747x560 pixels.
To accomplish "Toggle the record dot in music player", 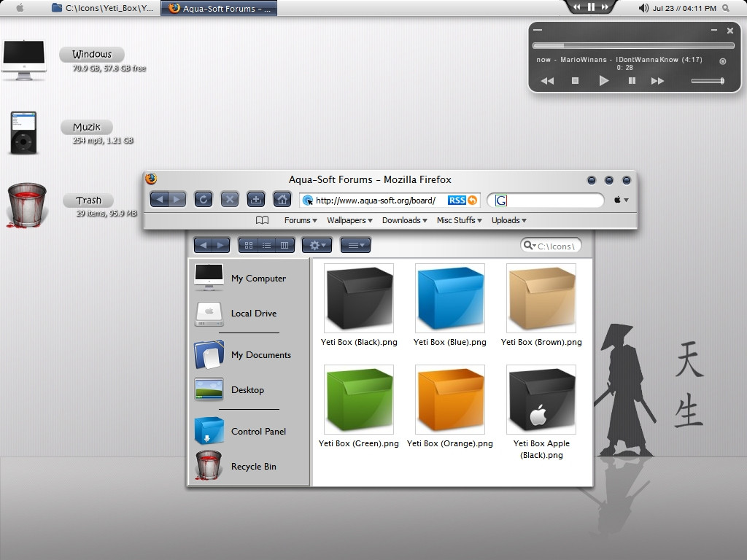I will pyautogui.click(x=722, y=61).
